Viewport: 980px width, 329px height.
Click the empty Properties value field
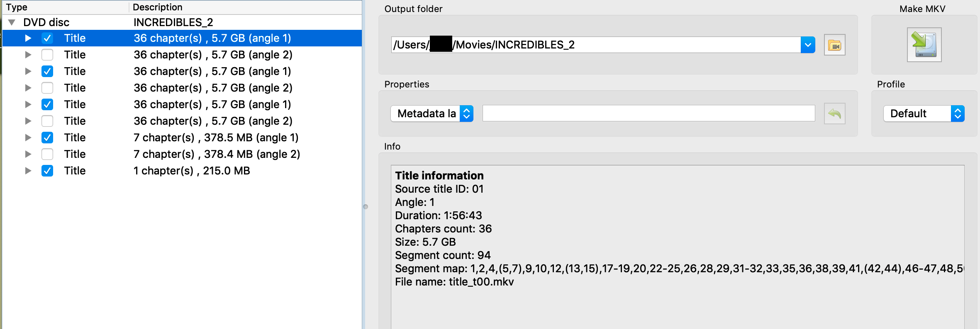[649, 113]
